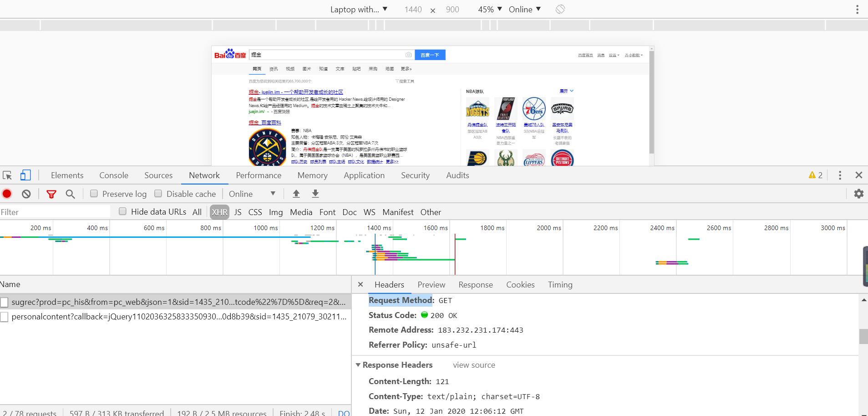Click the Trail Blazers logo thumbnail
Screen dimensions: 868x416
(x=506, y=109)
